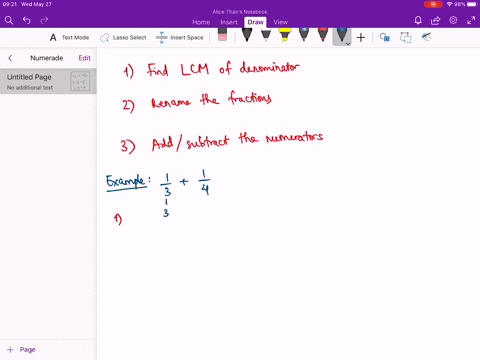Open the Insert tab
Screen dimensions: 480x360
(x=229, y=22)
